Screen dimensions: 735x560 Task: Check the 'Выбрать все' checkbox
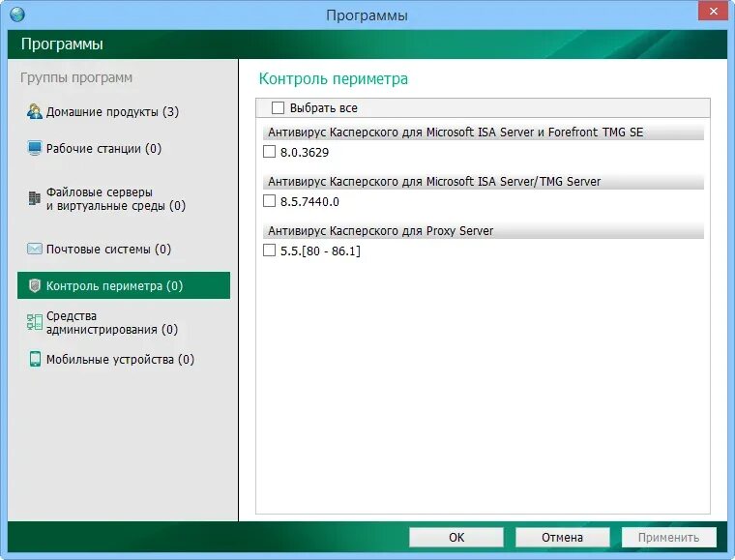point(278,108)
